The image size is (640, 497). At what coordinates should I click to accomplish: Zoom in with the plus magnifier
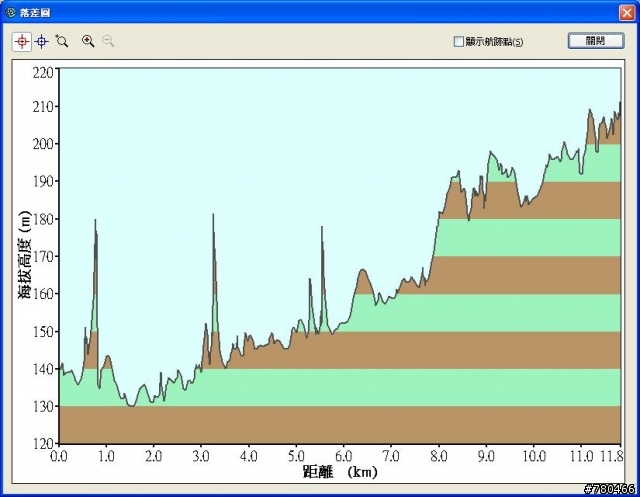(x=88, y=41)
